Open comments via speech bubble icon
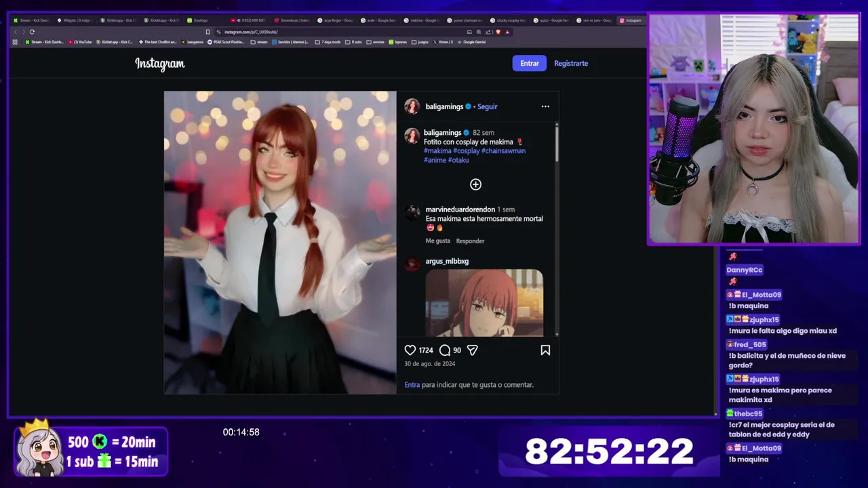This screenshot has width=868, height=488. click(445, 350)
